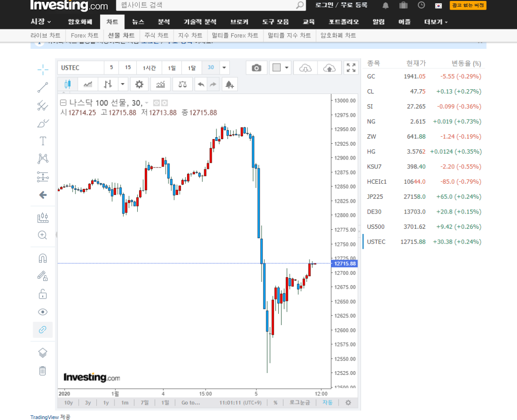Select the brush drawing tool

pyautogui.click(x=43, y=123)
